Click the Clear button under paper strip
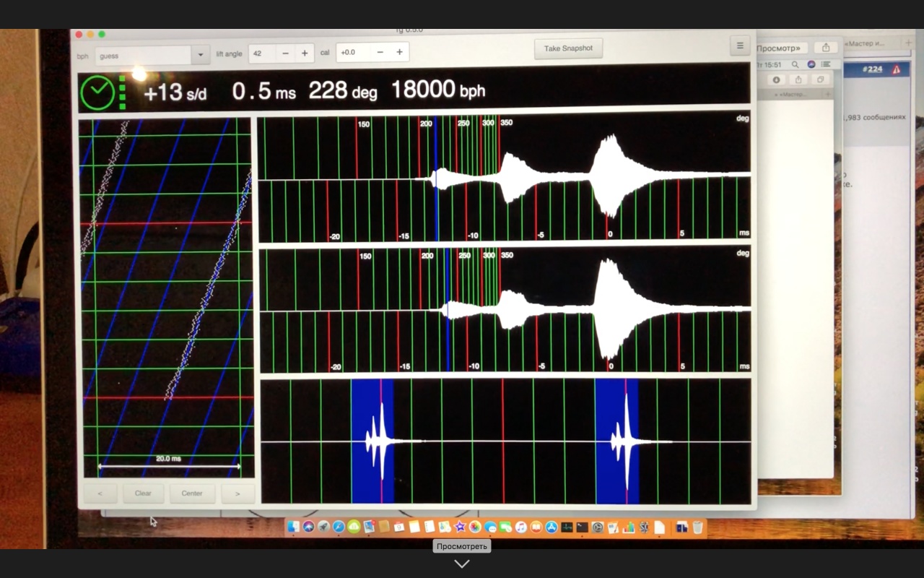The height and width of the screenshot is (578, 924). (143, 493)
